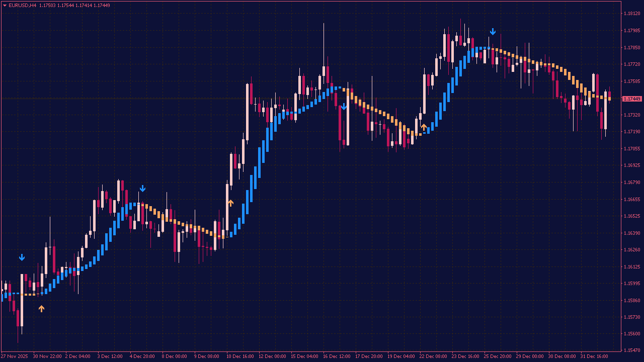The width and height of the screenshot is (644, 362).
Task: Click the EURUSD,H4 symbol title
Action: [22, 6]
